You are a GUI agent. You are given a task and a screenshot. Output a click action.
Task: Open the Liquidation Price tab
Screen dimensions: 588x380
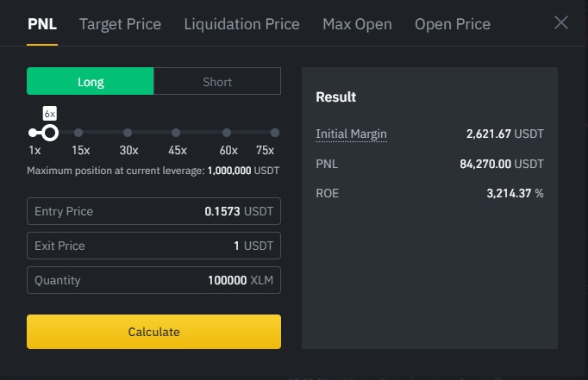click(x=241, y=24)
